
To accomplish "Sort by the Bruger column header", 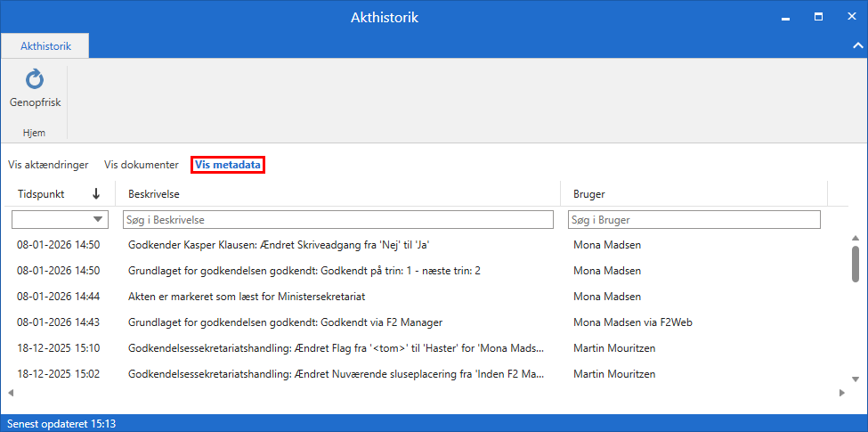I will coord(589,194).
